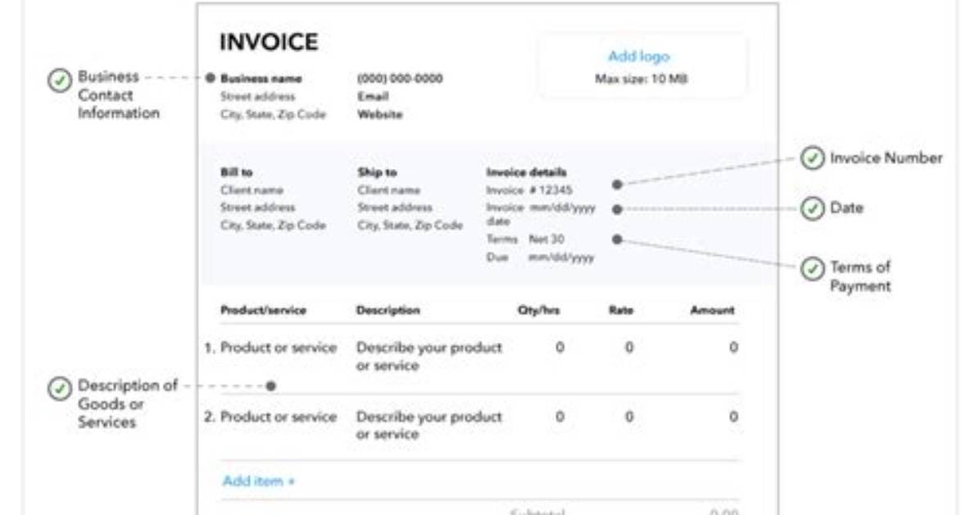Edit Qty/hrs value in row 1
Screen dimensions: 980x515
[x=560, y=348]
